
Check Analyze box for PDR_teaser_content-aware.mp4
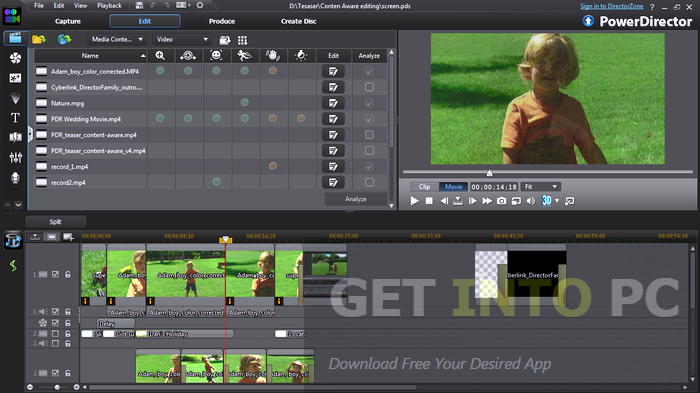point(369,134)
